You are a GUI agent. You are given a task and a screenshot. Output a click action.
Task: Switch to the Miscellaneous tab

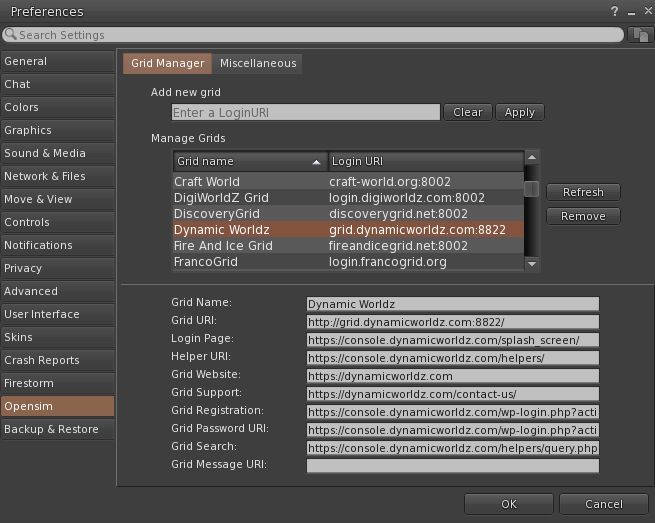pyautogui.click(x=258, y=63)
